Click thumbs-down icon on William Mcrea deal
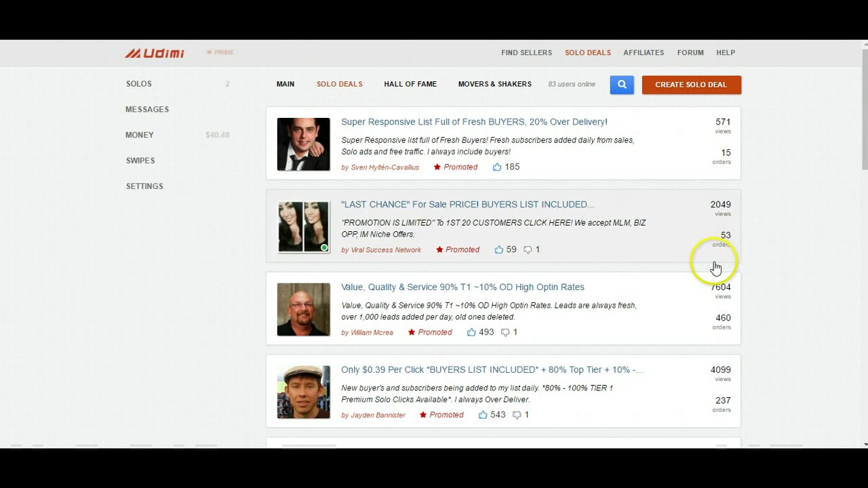The width and height of the screenshot is (868, 488). pos(505,333)
